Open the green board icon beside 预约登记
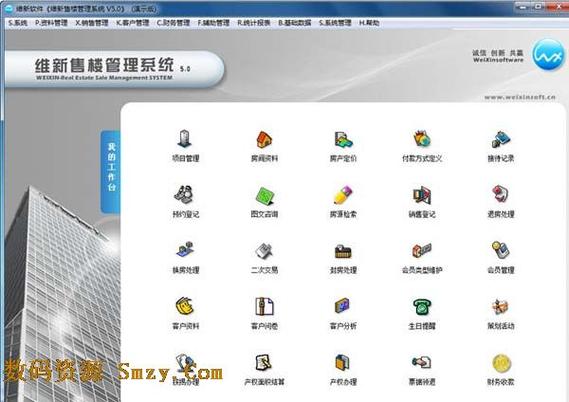569x402 pixels. pos(264,196)
